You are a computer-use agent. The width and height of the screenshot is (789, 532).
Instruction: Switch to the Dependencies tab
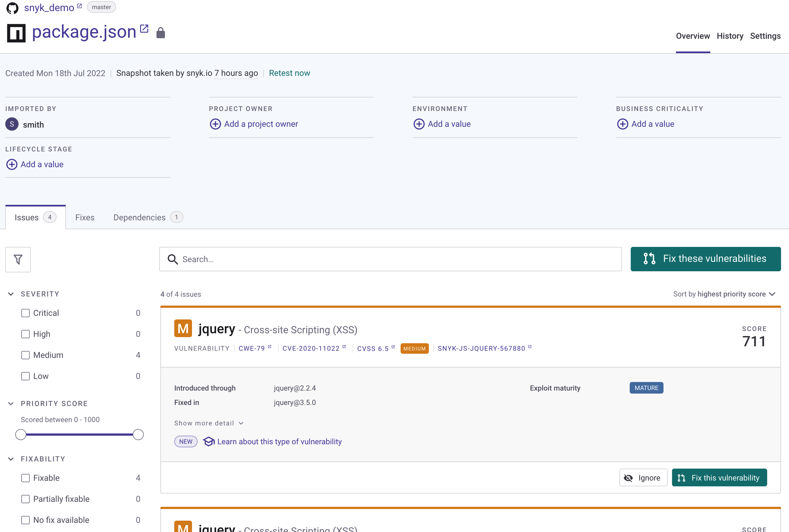tap(148, 218)
